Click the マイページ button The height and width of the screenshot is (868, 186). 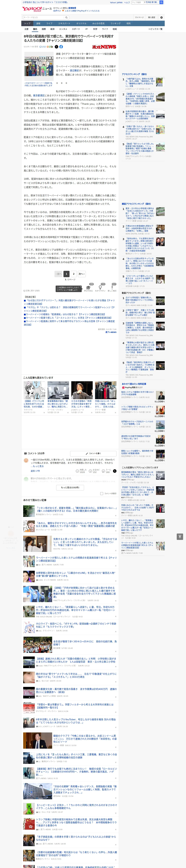(x=139, y=17)
